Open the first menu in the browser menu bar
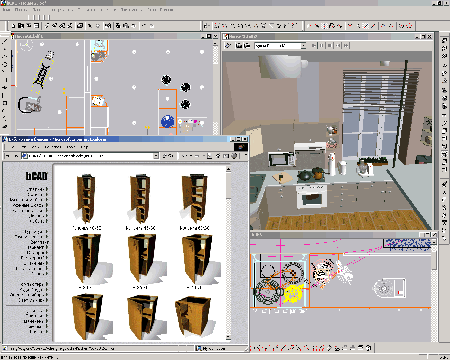 tap(13, 147)
